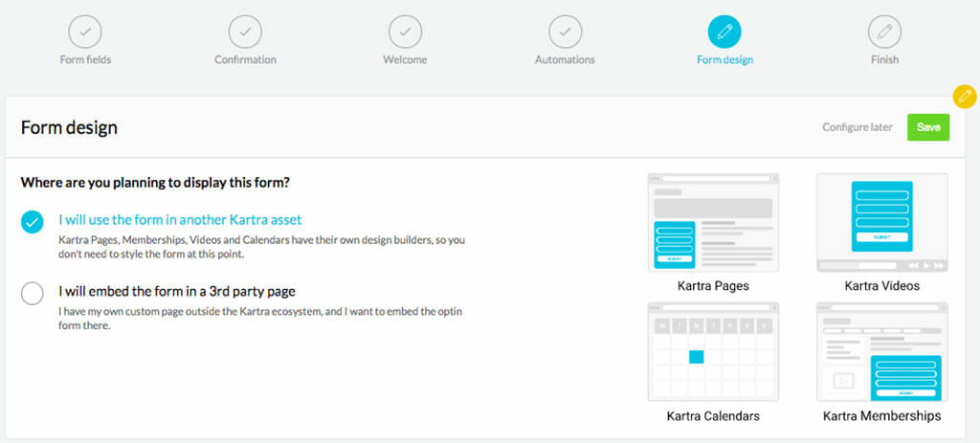Click the Form fields checkmark step icon
980x443 pixels.
[85, 32]
